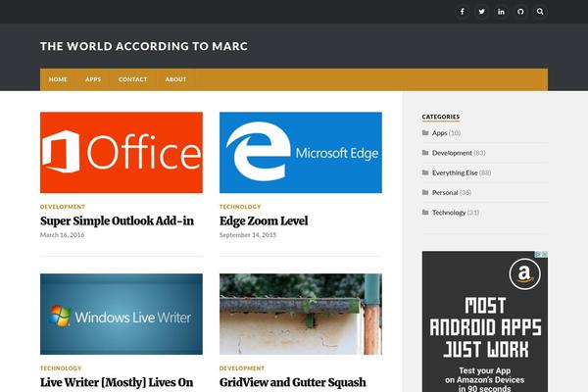Image resolution: width=588 pixels, height=392 pixels.
Task: Open the gutter photo post thumbnail
Action: 301,314
